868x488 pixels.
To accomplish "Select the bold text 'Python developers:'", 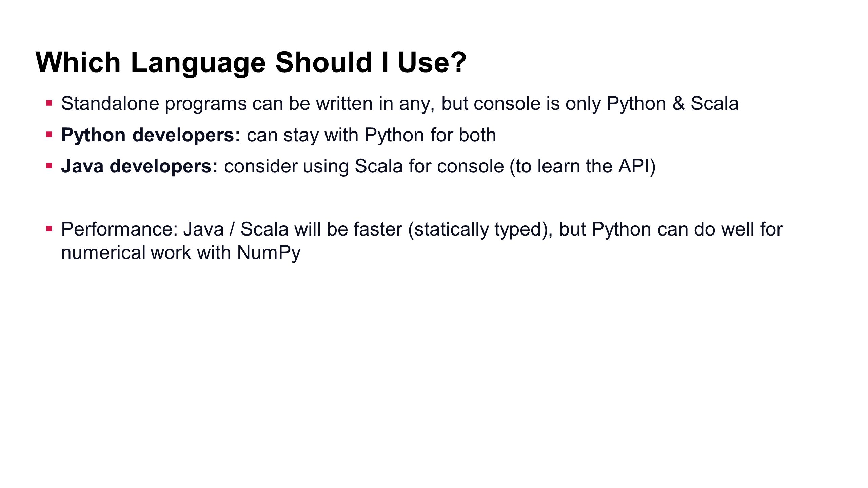I will pyautogui.click(x=151, y=135).
